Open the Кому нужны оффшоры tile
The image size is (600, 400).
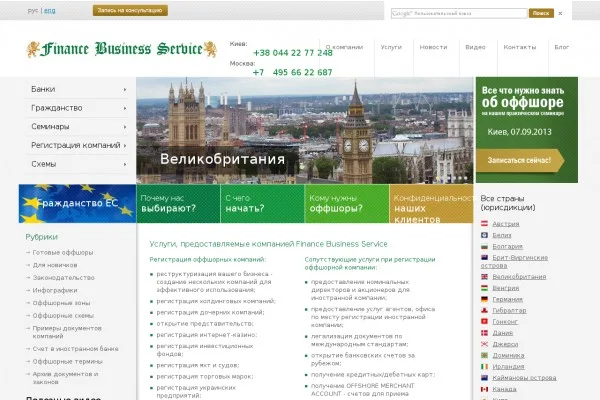(347, 204)
